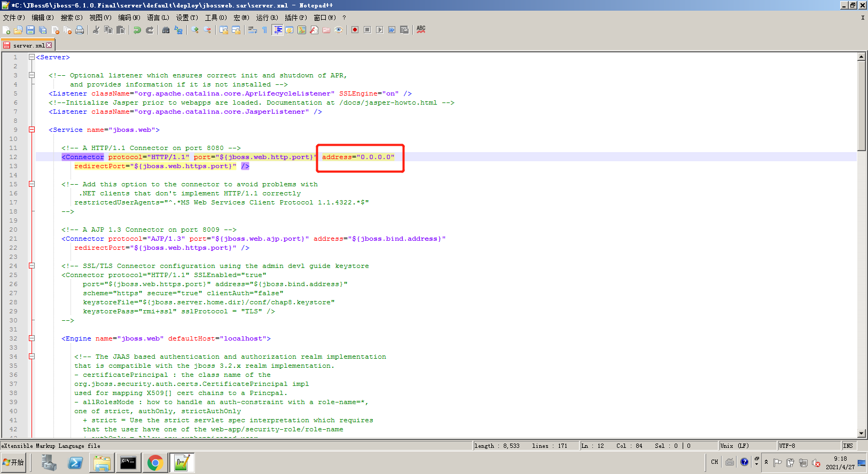Screen dimensions: 868x474
Task: Open the 搜索(S) menu
Action: 72,18
